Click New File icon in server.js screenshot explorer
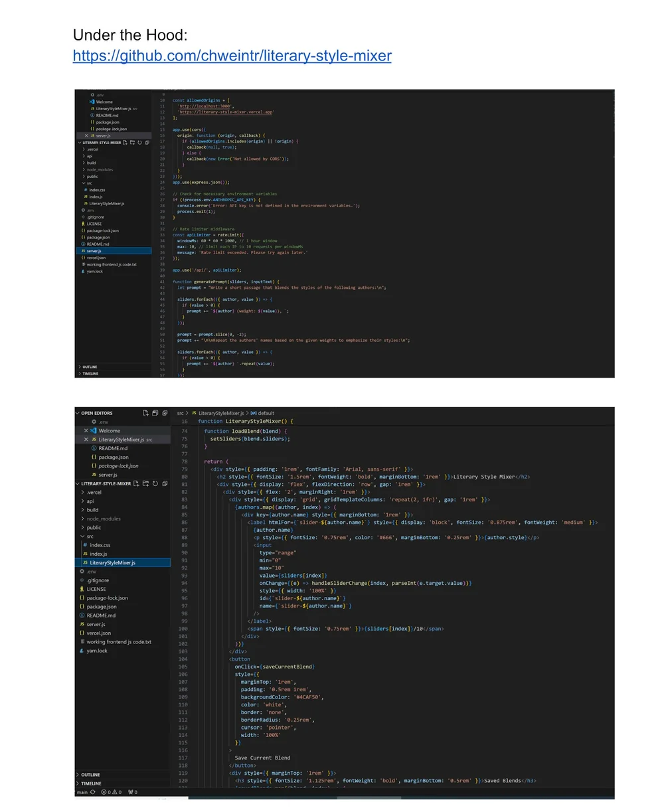This screenshot has height=812, width=664. coord(125,142)
